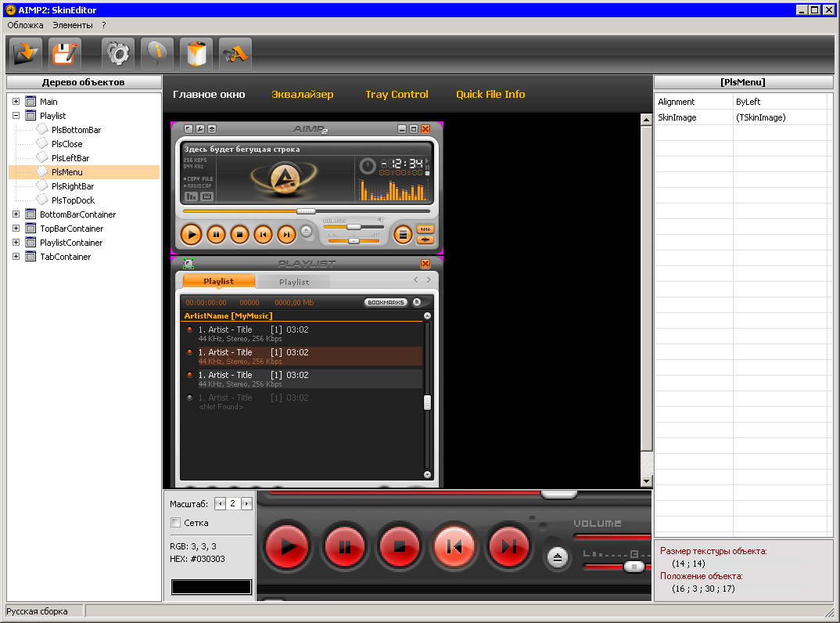Select PlsBottomBar in object tree
The width and height of the screenshot is (840, 623).
76,130
